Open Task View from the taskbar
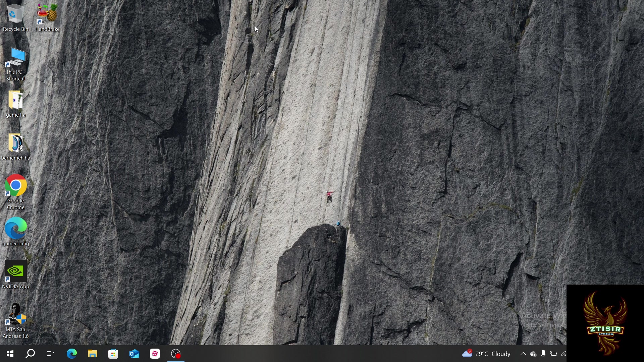Screen dimensions: 644x362 50,354
